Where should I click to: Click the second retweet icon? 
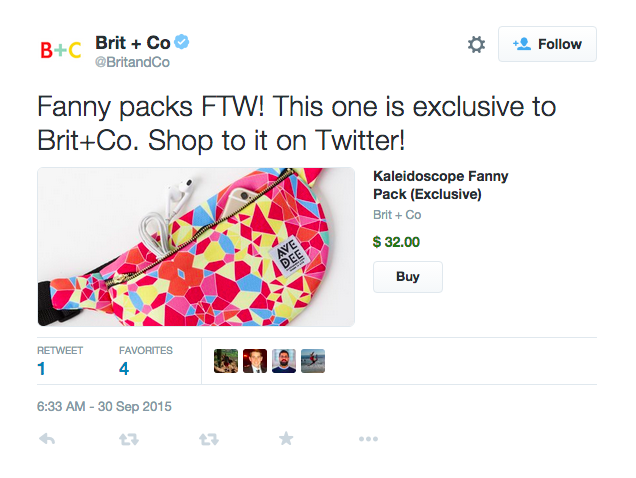click(208, 438)
